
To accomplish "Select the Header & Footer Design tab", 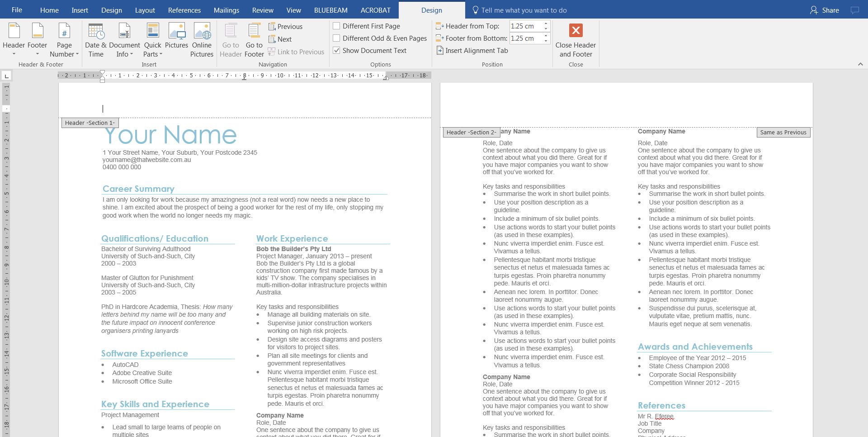I will coord(432,10).
